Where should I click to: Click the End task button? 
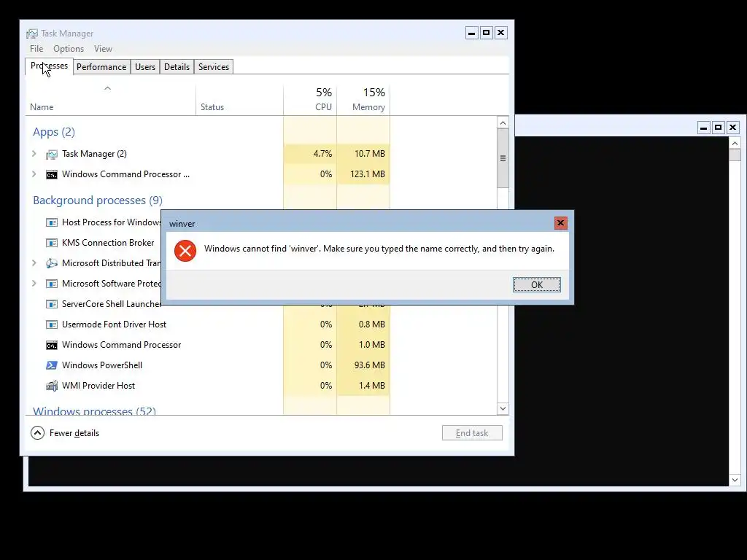pyautogui.click(x=472, y=433)
